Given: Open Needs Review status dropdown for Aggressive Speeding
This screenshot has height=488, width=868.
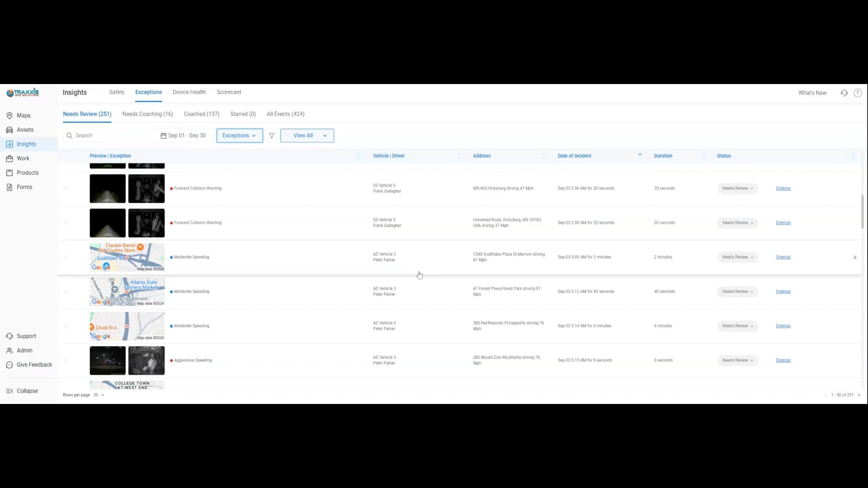Looking at the screenshot, I should click(737, 361).
